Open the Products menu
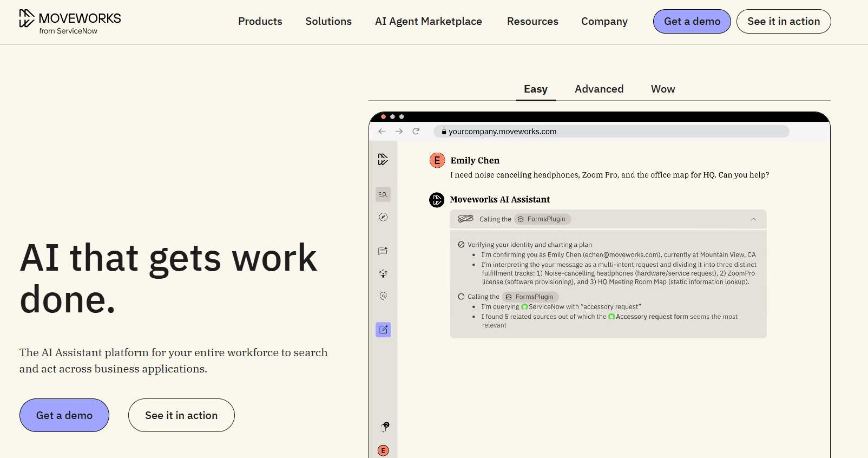Screen dimensions: 868x458 [x=260, y=21]
